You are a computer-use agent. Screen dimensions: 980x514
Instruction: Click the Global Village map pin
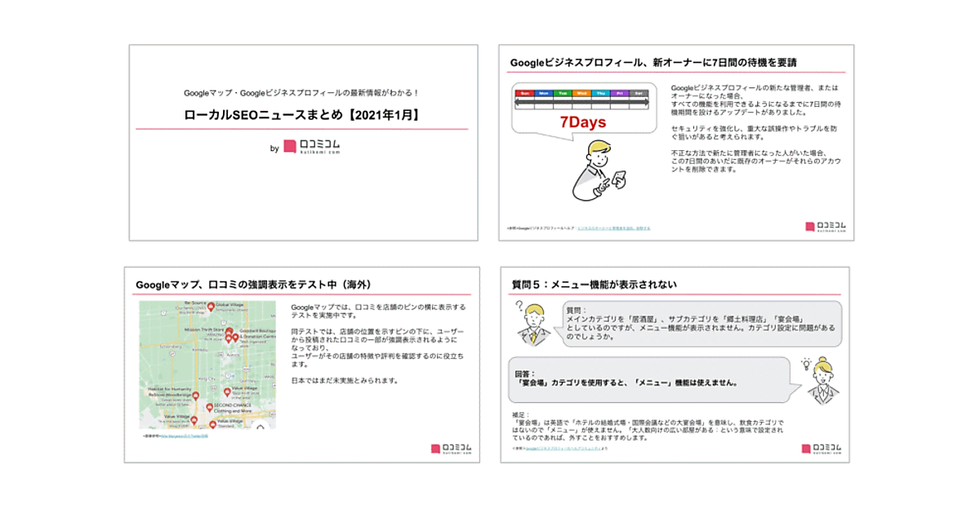(x=211, y=308)
